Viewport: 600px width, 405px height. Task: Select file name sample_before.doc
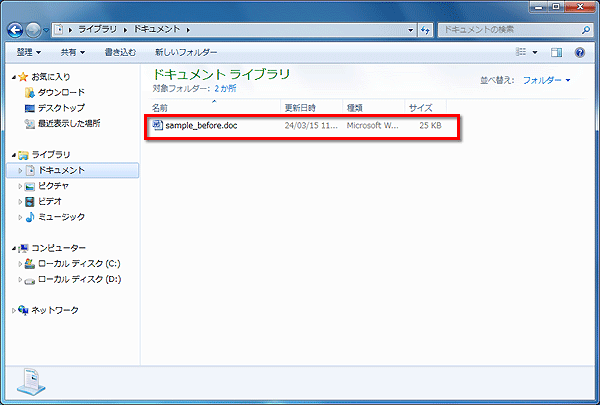(201, 126)
